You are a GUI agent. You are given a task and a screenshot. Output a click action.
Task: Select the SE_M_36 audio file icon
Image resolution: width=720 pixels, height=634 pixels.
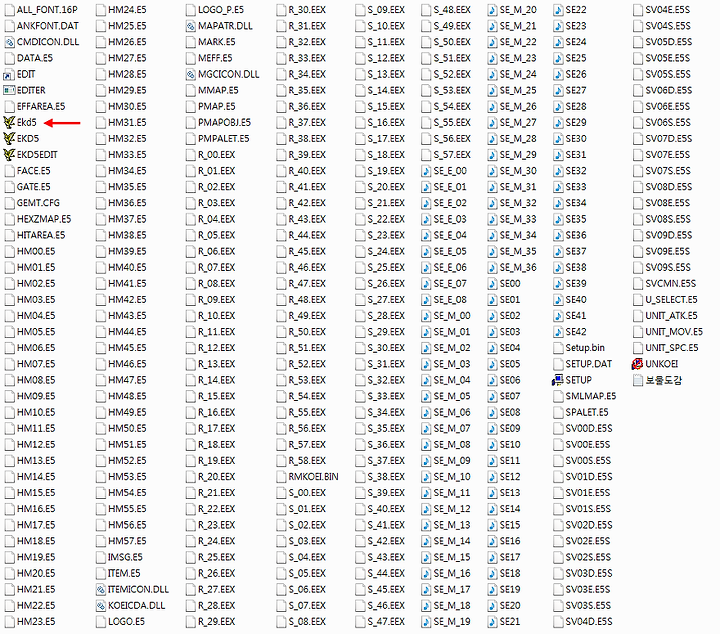[492, 268]
